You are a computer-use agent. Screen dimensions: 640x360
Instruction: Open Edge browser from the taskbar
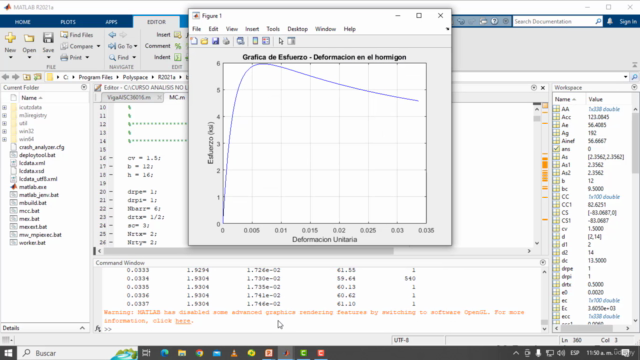click(x=164, y=353)
